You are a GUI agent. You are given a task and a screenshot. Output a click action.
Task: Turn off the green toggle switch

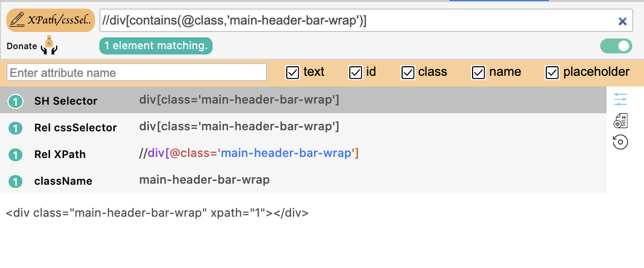coord(616,46)
